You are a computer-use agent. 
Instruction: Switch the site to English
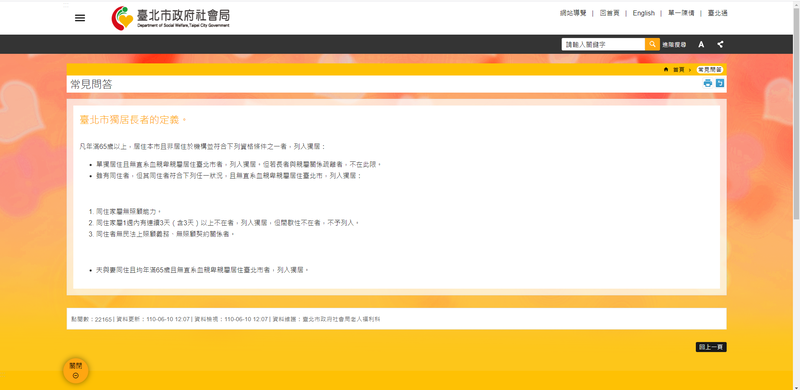[643, 13]
